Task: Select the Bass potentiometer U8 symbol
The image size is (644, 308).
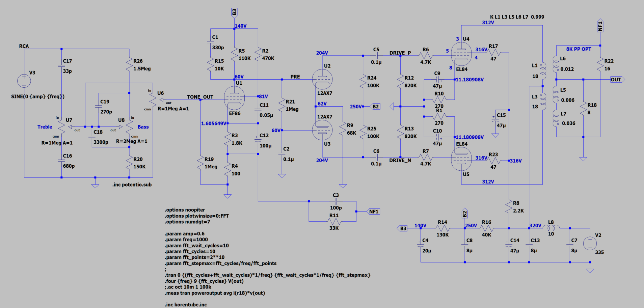Action: click(x=129, y=127)
